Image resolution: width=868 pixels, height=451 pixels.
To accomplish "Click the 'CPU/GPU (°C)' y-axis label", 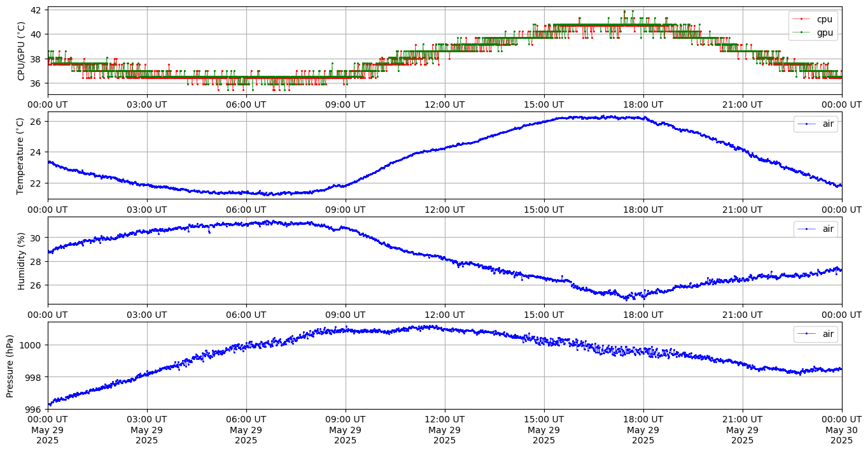I will pyautogui.click(x=22, y=51).
